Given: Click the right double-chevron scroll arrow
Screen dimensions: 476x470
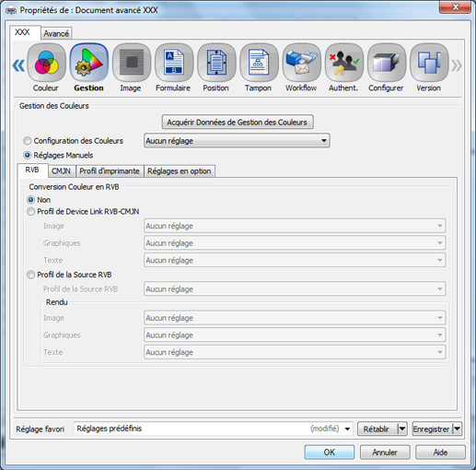Looking at the screenshot, I should 457,65.
